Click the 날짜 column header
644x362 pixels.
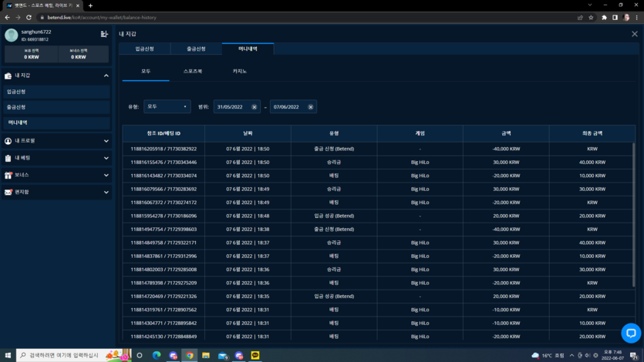point(248,133)
